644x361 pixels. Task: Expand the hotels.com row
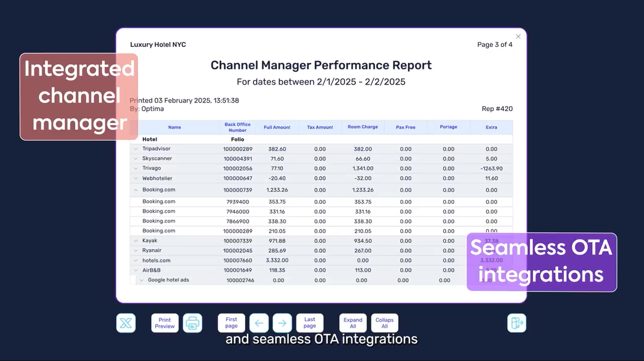tap(136, 260)
